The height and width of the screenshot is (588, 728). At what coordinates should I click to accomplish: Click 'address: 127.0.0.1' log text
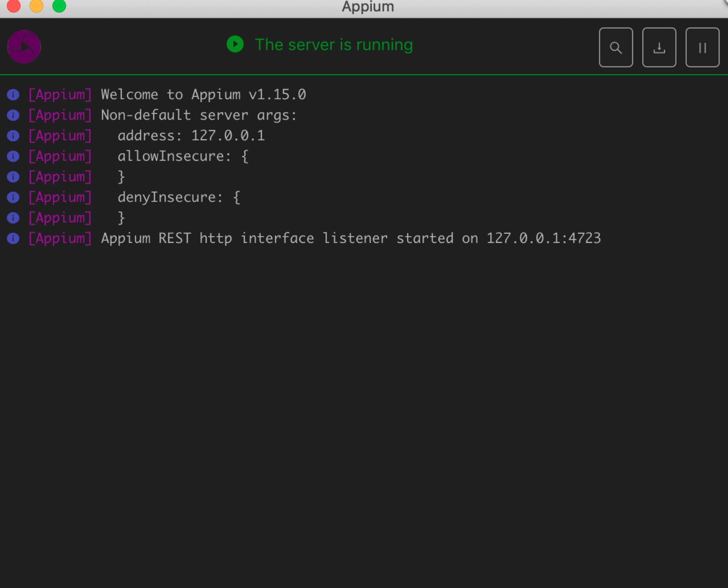tap(191, 135)
